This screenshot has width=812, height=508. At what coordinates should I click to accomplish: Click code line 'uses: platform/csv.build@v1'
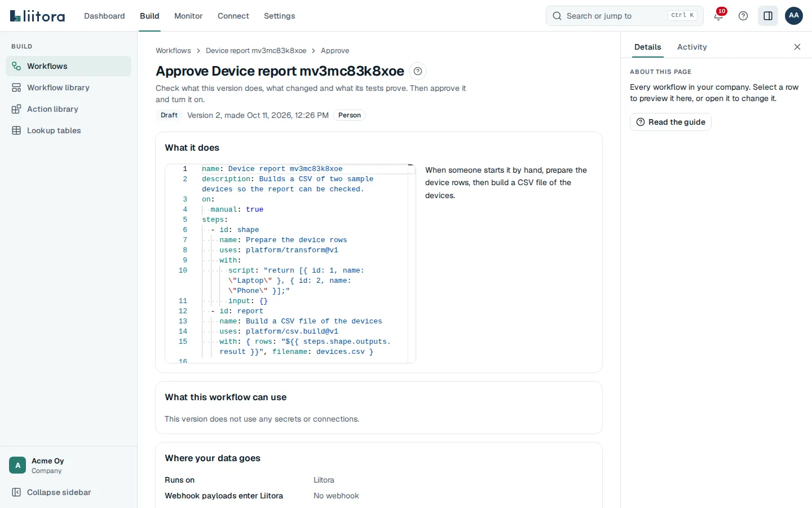(x=279, y=331)
